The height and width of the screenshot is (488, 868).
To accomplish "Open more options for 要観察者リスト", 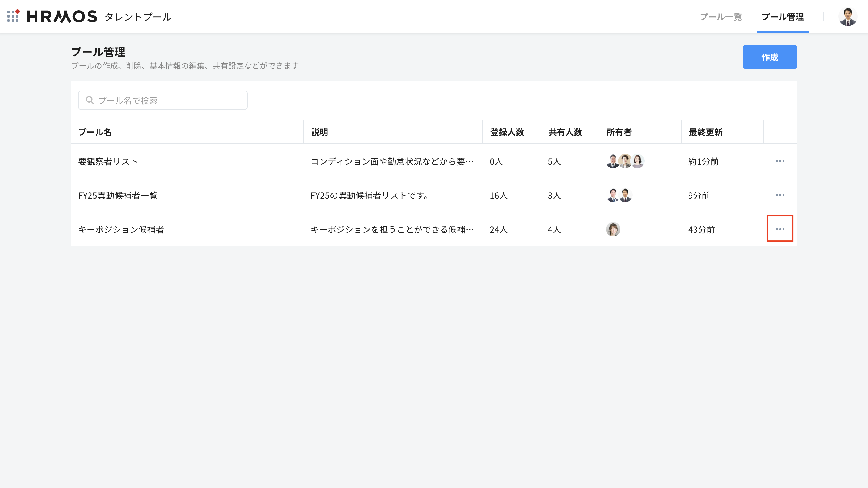I will (x=780, y=161).
